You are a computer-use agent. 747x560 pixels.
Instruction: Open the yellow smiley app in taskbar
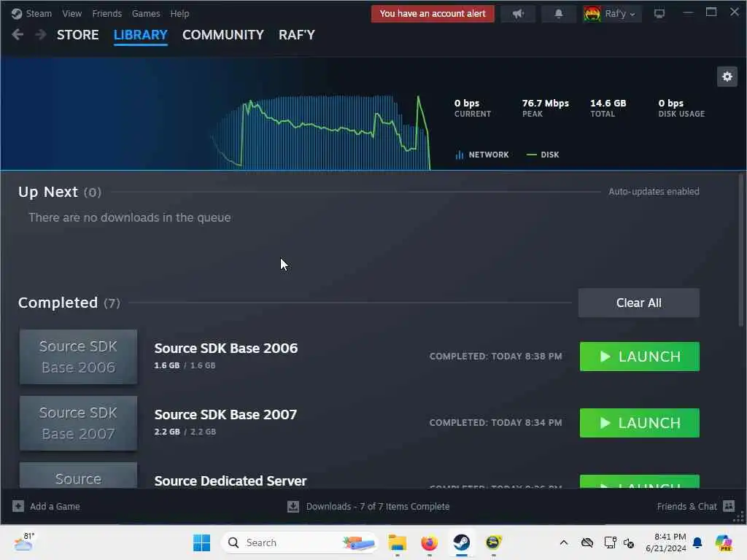coord(494,542)
